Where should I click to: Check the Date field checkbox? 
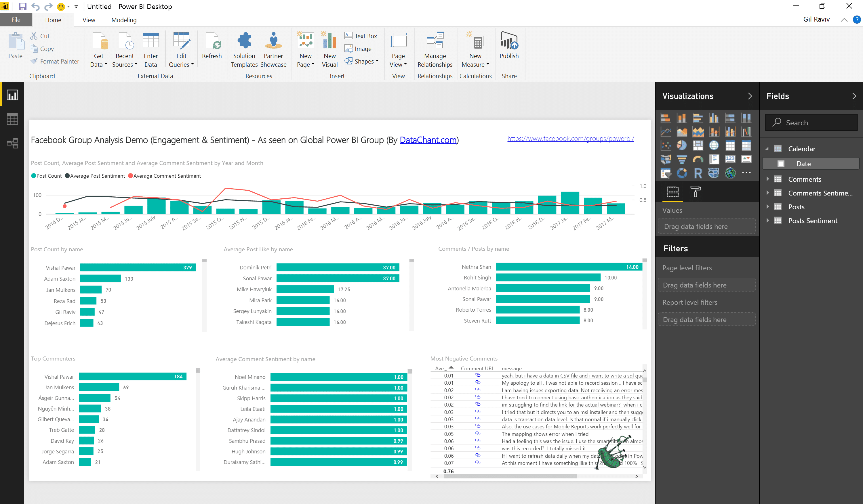(781, 164)
